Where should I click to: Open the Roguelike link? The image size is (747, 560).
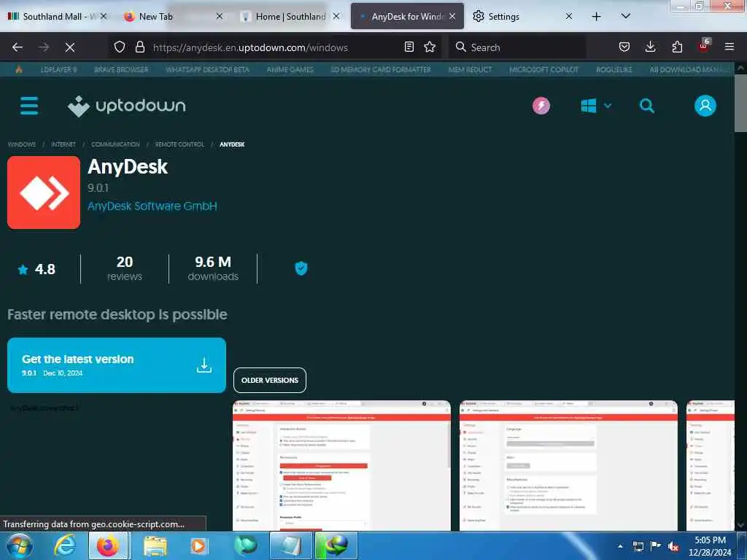(614, 69)
